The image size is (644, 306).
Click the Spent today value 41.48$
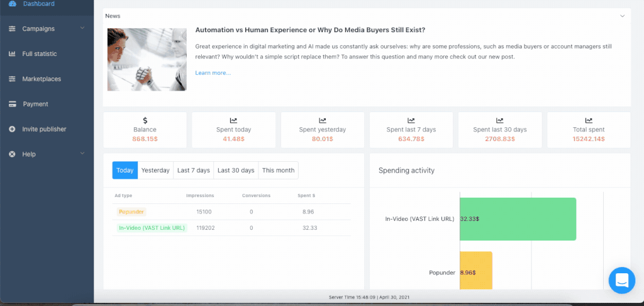click(x=234, y=139)
